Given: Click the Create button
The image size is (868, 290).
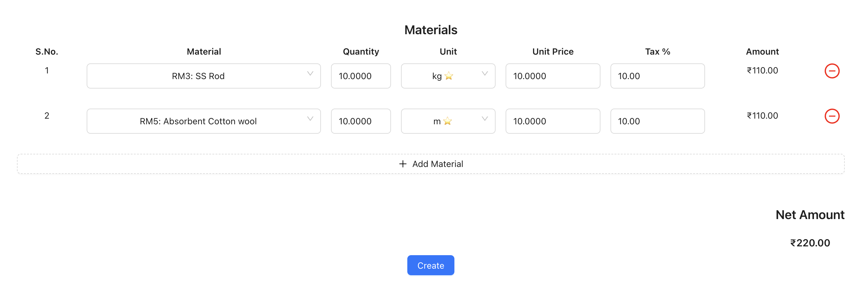Looking at the screenshot, I should pos(430,266).
